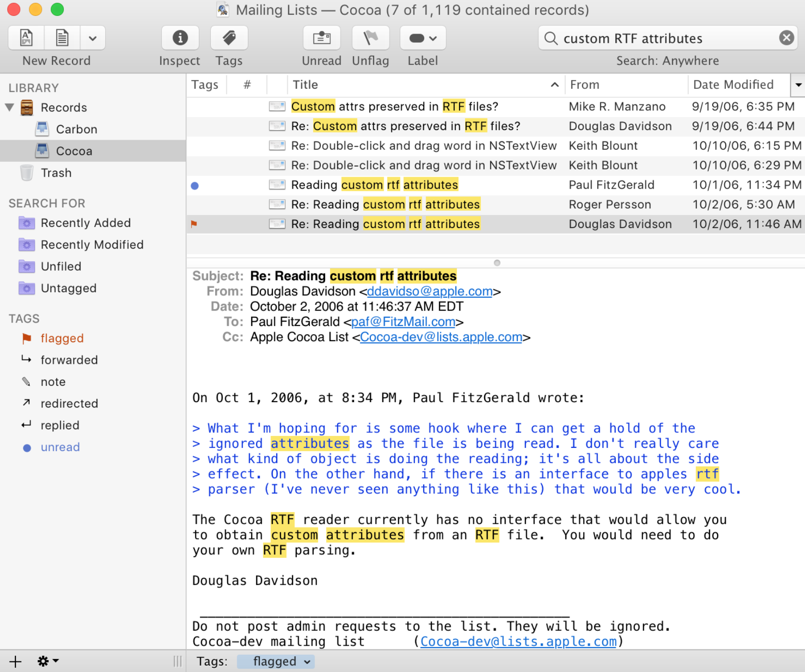Open the Inspect info panel

(180, 37)
